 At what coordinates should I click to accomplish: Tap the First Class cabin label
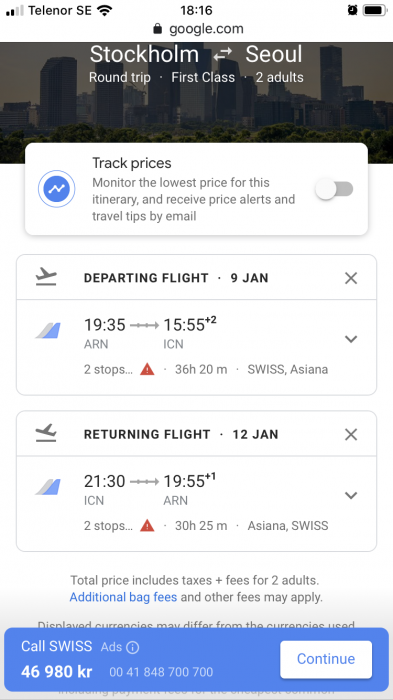tap(203, 77)
